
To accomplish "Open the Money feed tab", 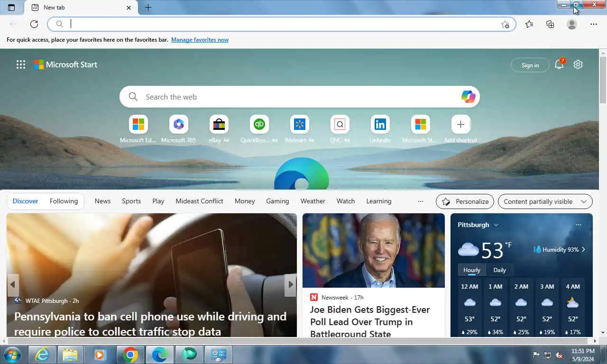I will pos(245,201).
